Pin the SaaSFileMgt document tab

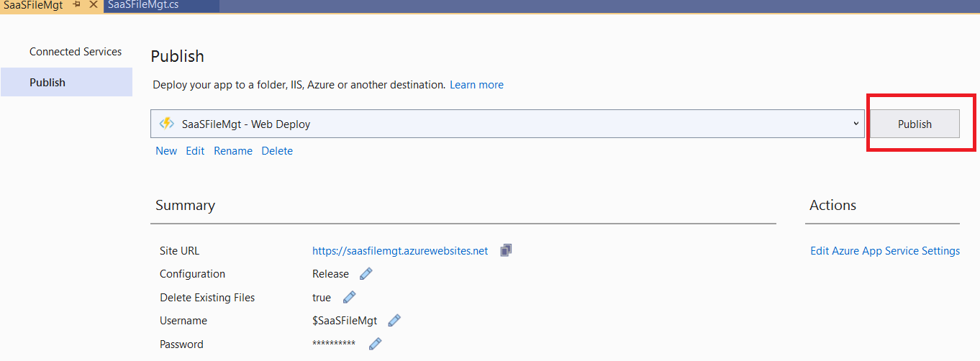point(77,5)
